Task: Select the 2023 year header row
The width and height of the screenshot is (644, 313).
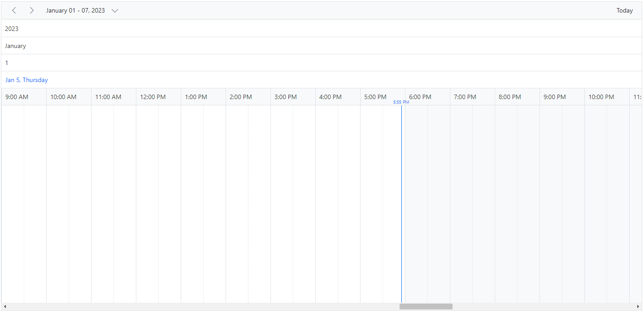Action: [322, 29]
